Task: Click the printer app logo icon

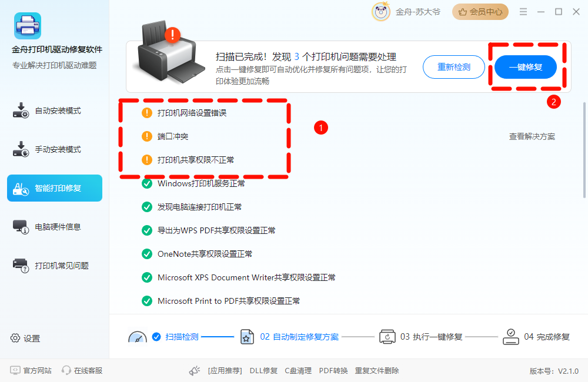Action: coord(28,26)
